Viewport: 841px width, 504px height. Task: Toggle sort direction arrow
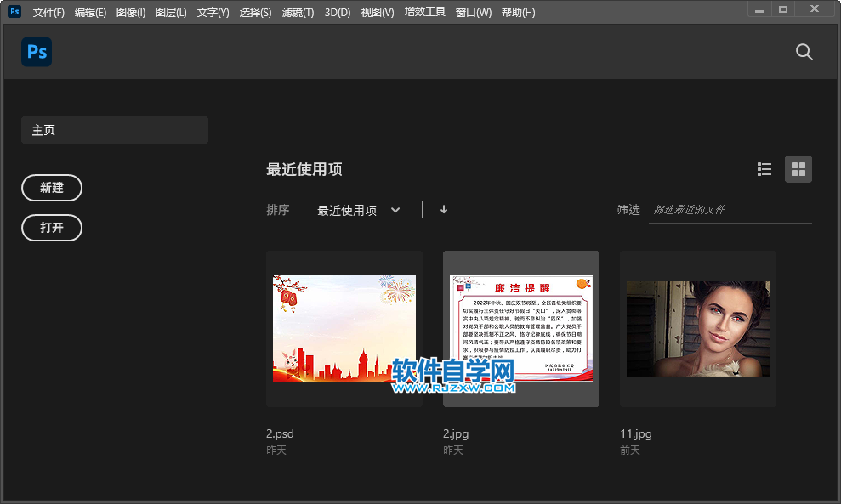(x=444, y=210)
